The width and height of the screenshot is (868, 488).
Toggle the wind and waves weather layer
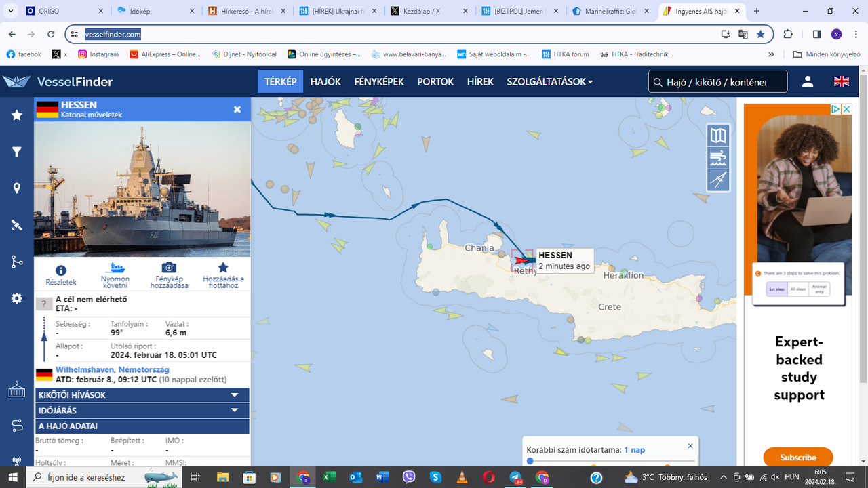[718, 158]
